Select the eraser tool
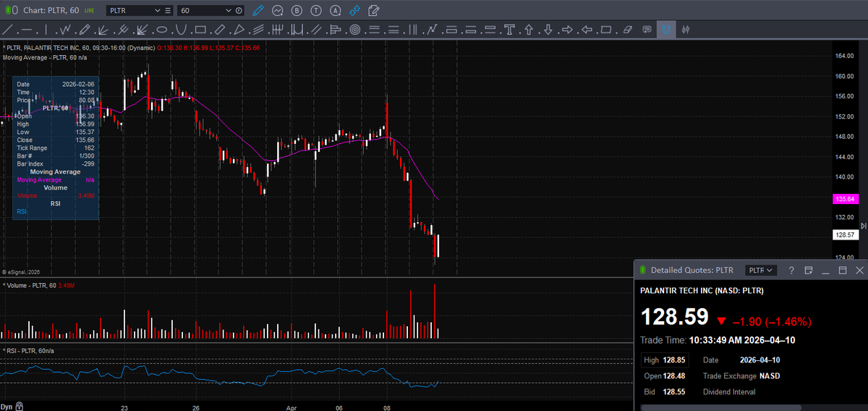Screen dimensions: 868x411 (628, 30)
